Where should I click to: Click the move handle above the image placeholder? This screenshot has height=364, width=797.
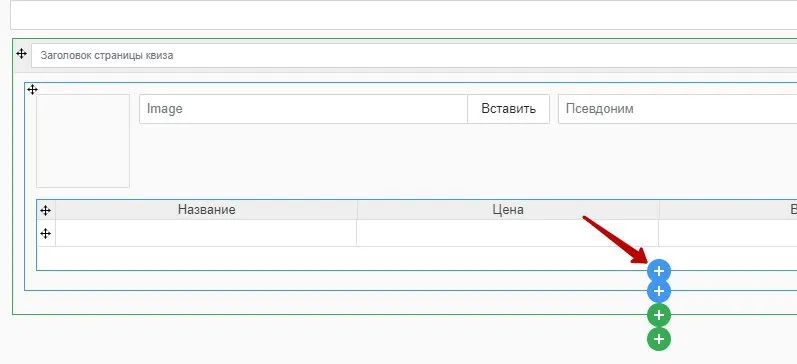(x=33, y=90)
